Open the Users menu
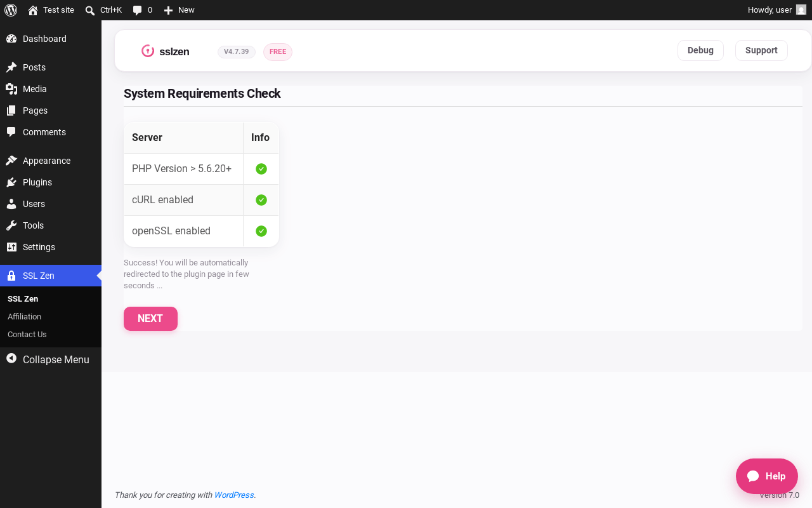 coord(51,204)
